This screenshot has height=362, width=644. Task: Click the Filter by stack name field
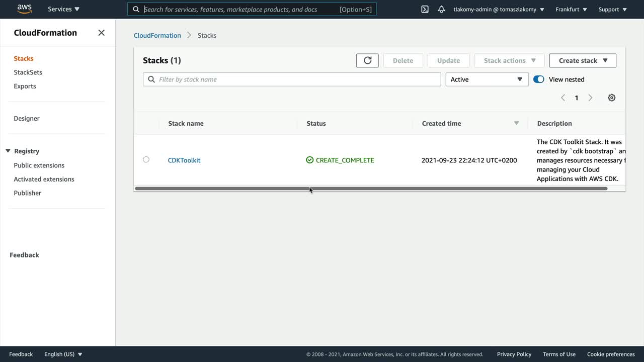(x=297, y=79)
